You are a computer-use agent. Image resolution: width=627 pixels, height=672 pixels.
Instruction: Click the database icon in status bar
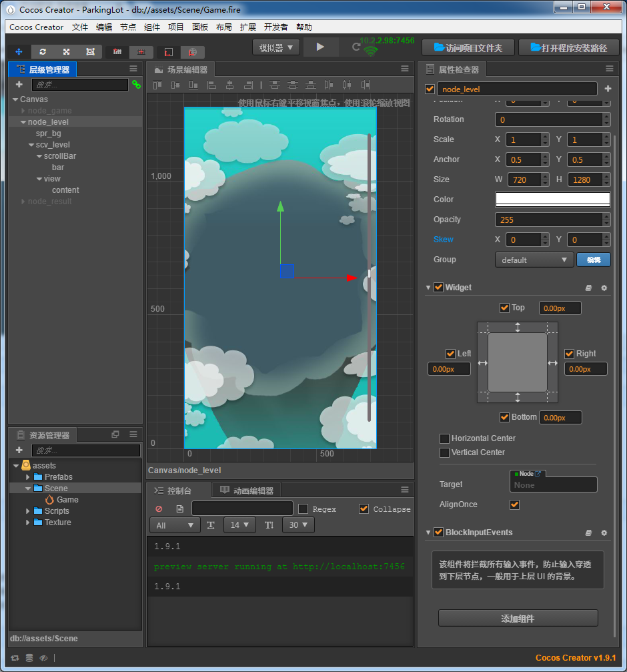pyautogui.click(x=29, y=658)
